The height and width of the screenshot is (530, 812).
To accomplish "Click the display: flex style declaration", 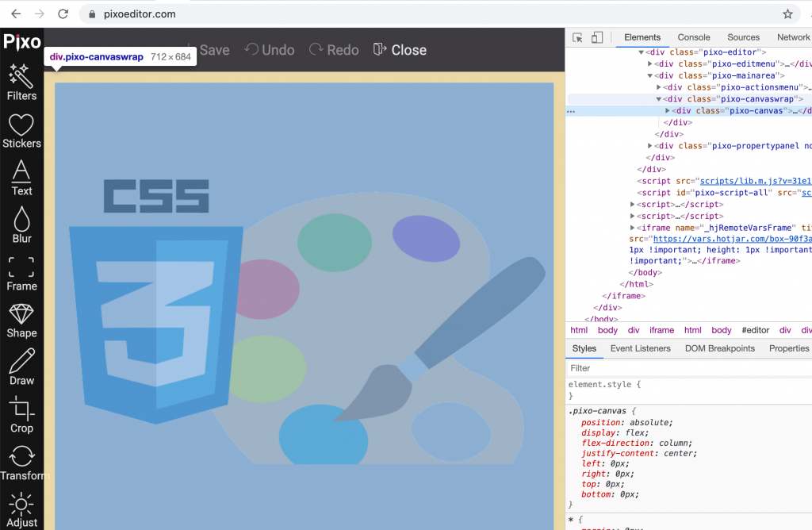I will [615, 432].
